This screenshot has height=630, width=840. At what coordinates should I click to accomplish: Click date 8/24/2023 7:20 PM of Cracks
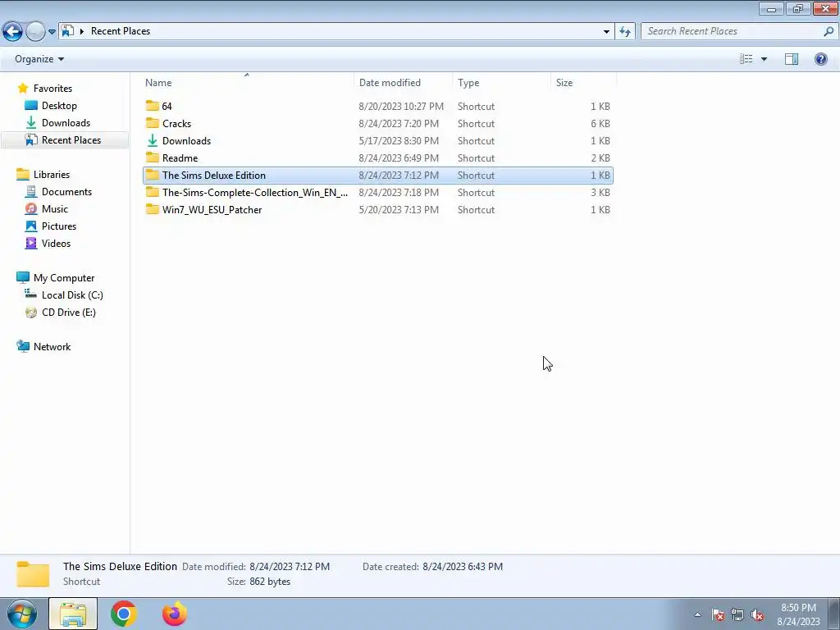pos(399,124)
